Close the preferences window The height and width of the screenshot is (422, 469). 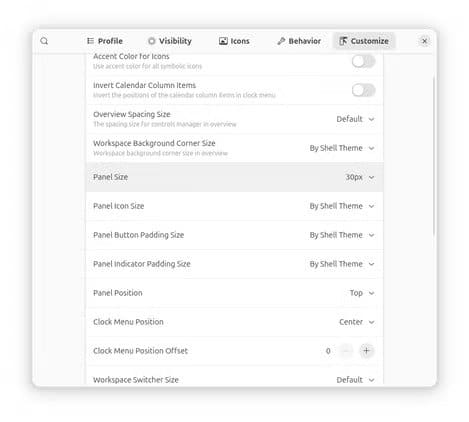pos(424,41)
